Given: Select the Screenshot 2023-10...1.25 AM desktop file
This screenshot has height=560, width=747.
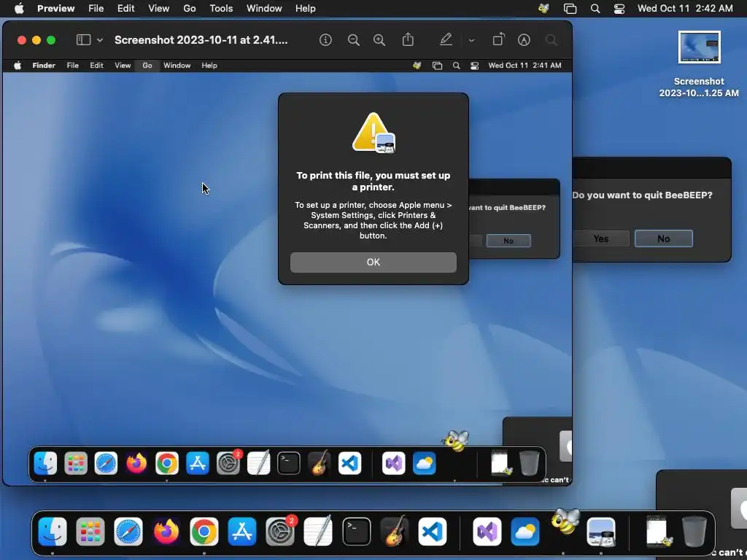Looking at the screenshot, I should [x=699, y=64].
